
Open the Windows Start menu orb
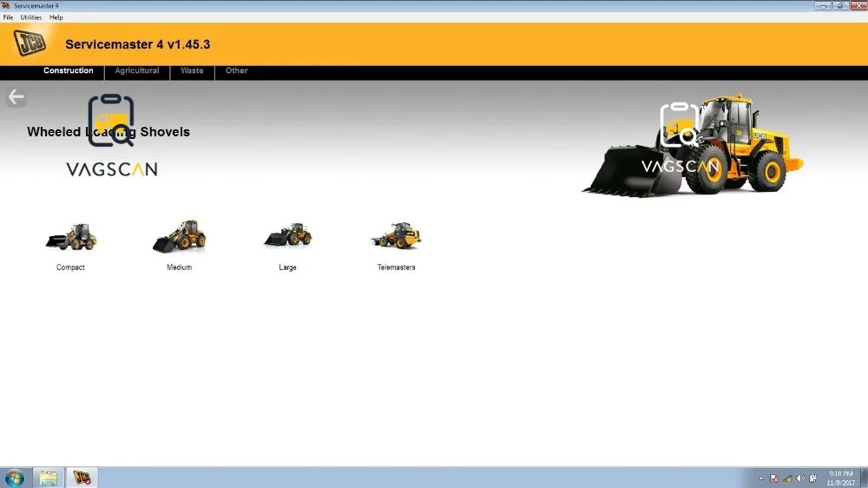(x=15, y=478)
